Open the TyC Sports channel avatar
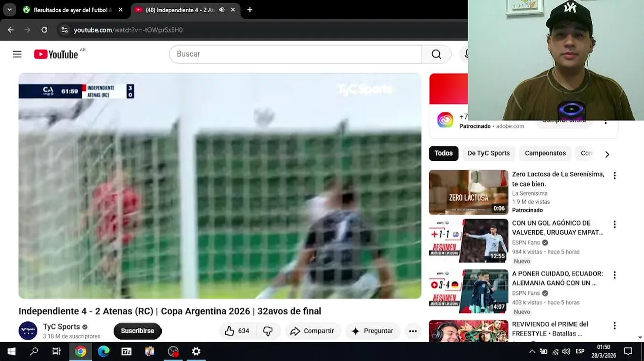The width and height of the screenshot is (644, 361). 28,331
